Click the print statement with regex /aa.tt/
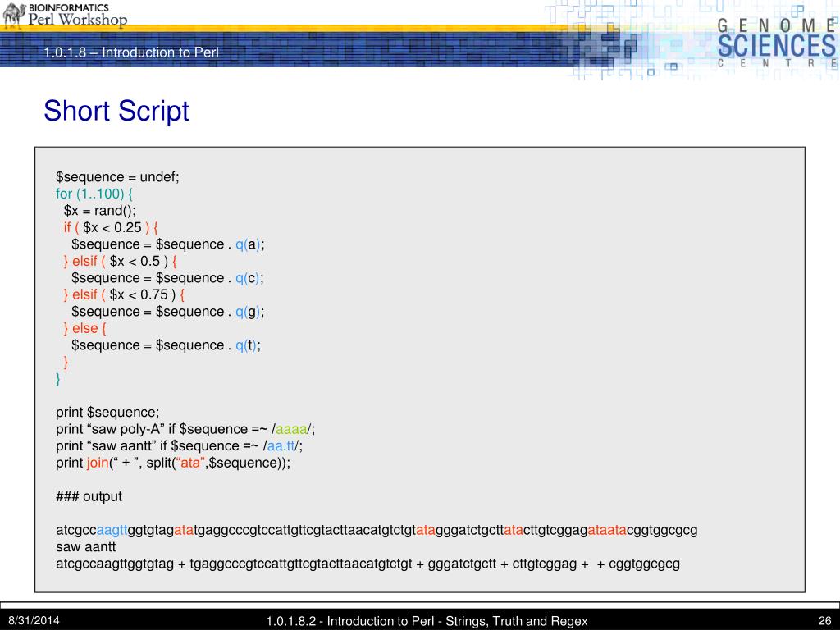The height and width of the screenshot is (630, 840). [179, 445]
